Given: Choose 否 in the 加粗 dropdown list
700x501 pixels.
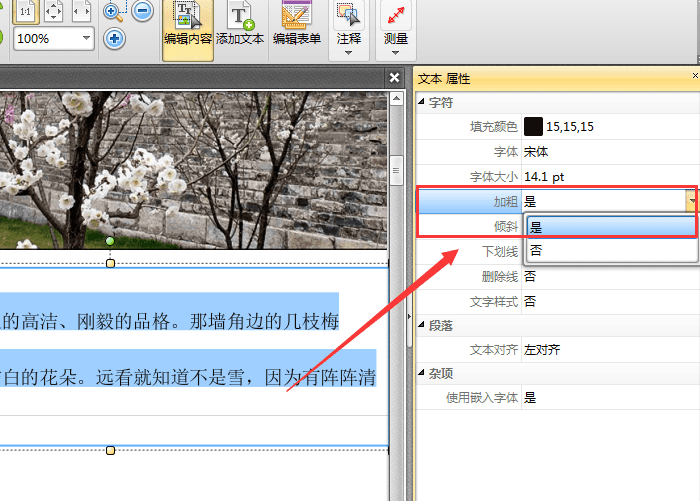Looking at the screenshot, I should pos(612,250).
